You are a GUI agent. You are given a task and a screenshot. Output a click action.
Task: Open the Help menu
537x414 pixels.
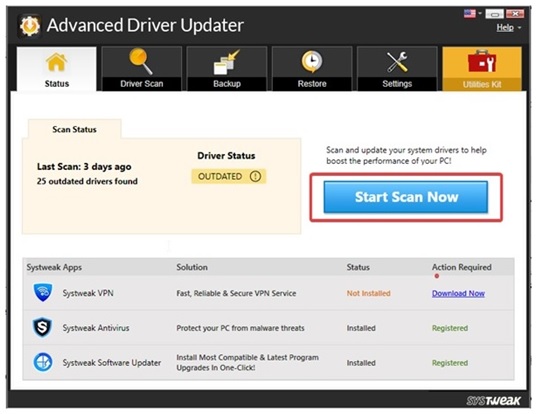(505, 28)
